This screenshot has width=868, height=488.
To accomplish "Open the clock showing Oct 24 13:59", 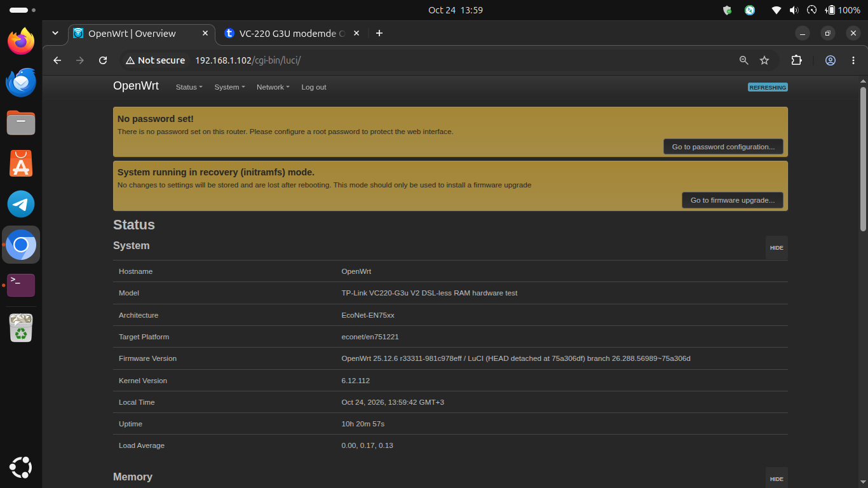I will tap(456, 10).
